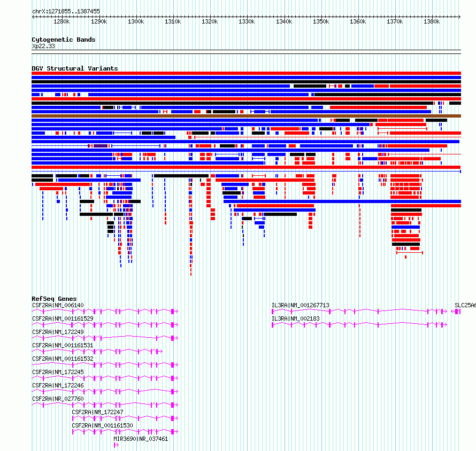Open CSF2RA|NM_006140 transcript label
Image resolution: width=476 pixels, height=451 pixels.
tap(58, 306)
